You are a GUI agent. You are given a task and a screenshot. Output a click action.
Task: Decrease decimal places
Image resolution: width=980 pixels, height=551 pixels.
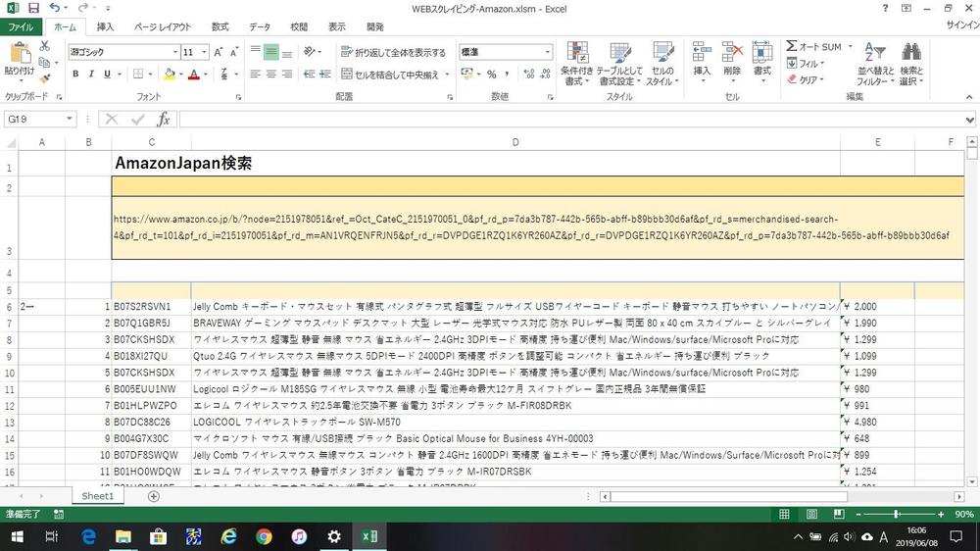(545, 75)
